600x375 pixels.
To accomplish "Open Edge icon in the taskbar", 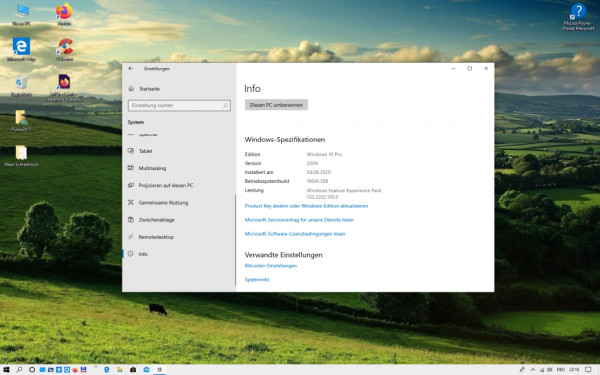I will click(107, 370).
